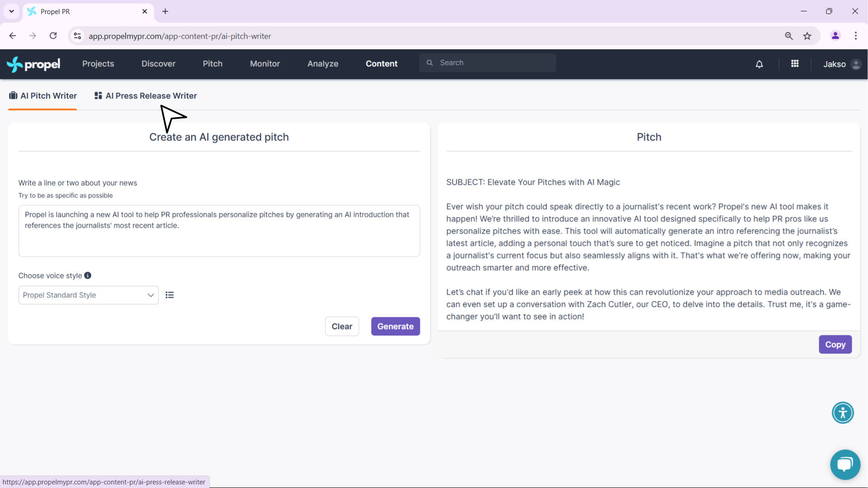
Task: Bookmark this page with the star
Action: click(x=807, y=36)
